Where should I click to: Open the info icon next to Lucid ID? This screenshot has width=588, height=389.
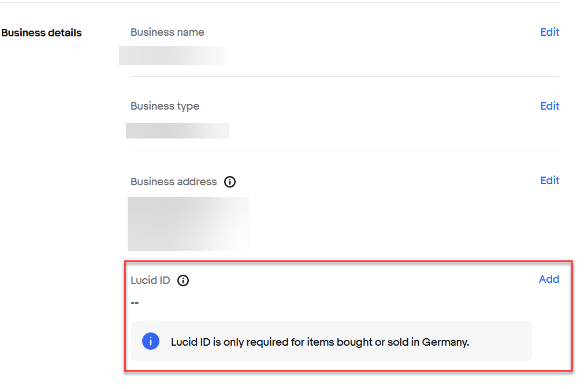point(183,280)
